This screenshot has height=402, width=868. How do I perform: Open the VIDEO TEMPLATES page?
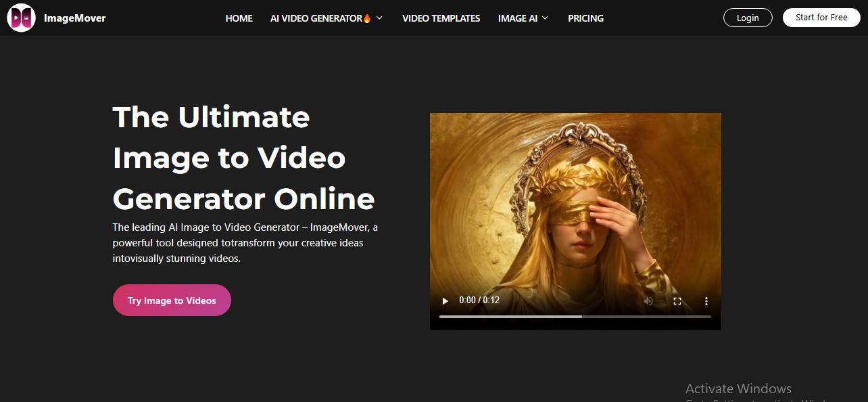441,18
